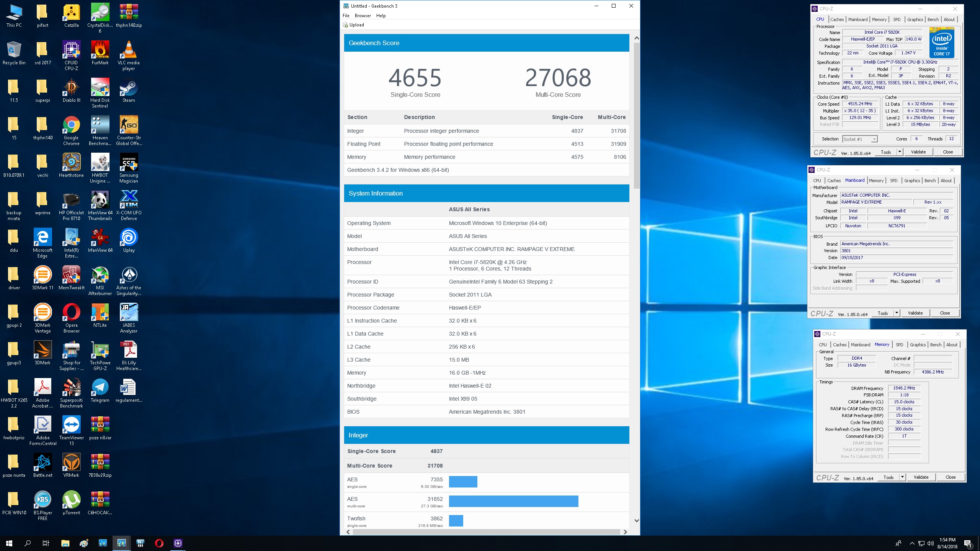Open VLC media player shortcut

129,56
